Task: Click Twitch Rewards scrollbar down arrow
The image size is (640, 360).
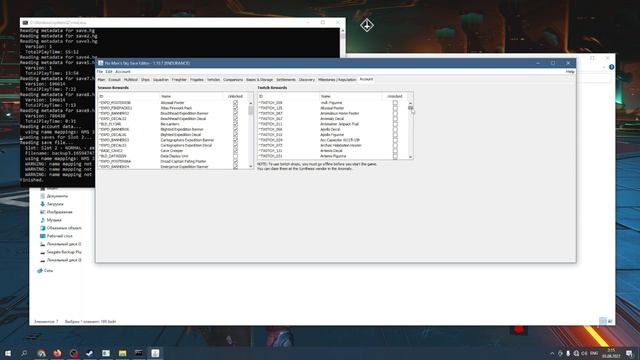Action: (410, 157)
